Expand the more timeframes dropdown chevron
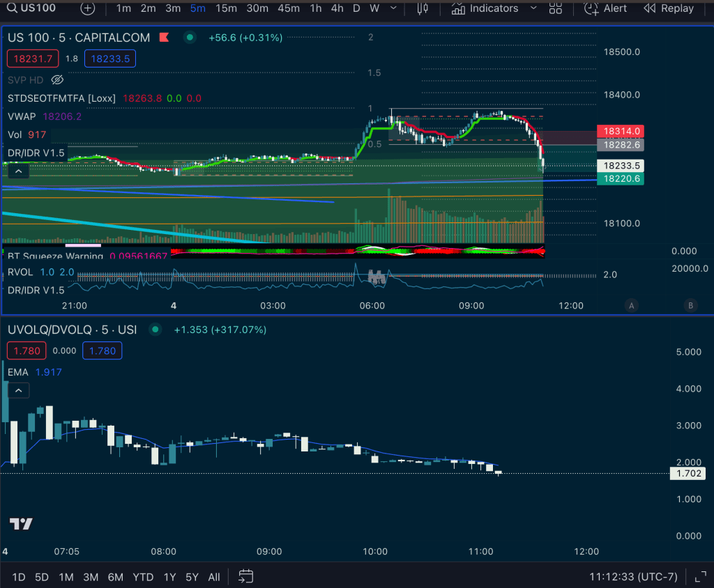This screenshot has width=714, height=588. coord(395,8)
